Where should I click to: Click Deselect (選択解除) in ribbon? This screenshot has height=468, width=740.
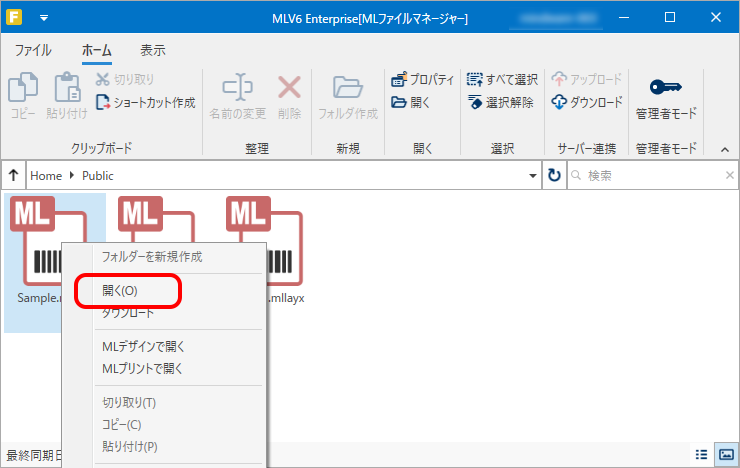click(x=500, y=102)
